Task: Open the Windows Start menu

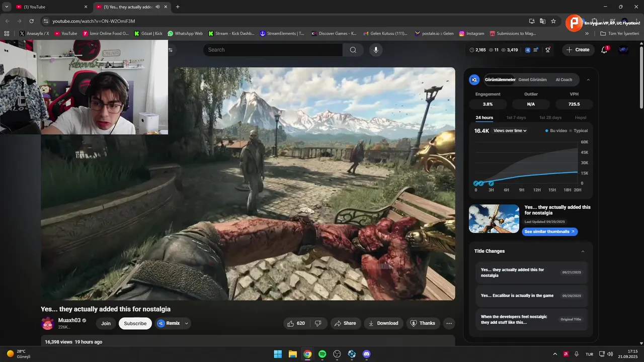Action: pyautogui.click(x=278, y=354)
